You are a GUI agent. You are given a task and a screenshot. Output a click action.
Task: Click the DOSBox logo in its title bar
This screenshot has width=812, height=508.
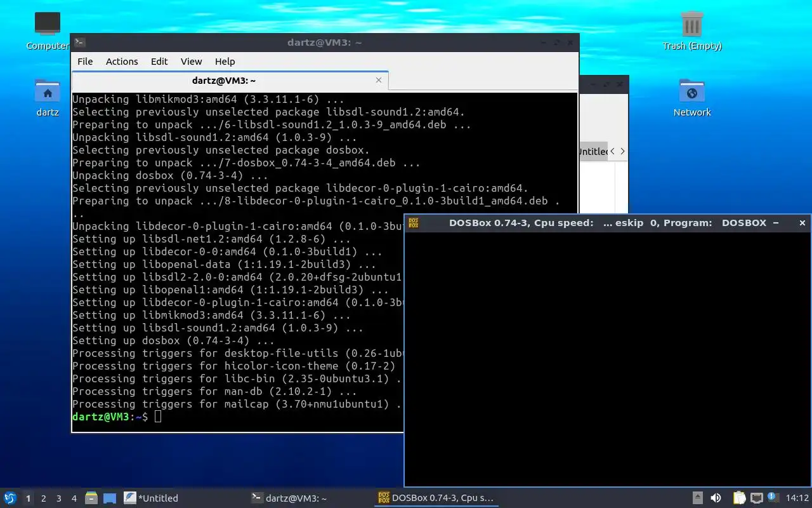[413, 223]
